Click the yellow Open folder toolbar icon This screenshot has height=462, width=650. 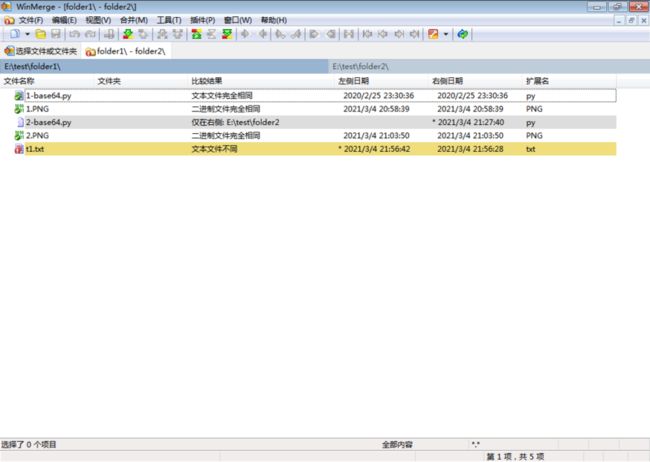[x=40, y=34]
